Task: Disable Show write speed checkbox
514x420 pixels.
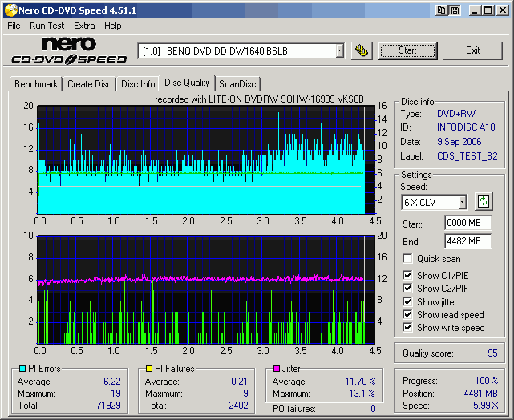Action: [408, 327]
